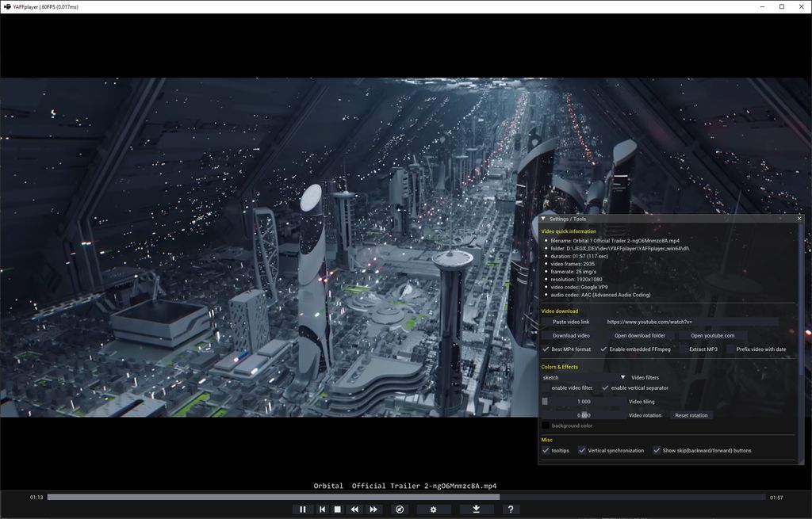Viewport: 812px width, 519px height.
Task: Toggle Vertical synchronization checkbox
Action: coord(582,451)
